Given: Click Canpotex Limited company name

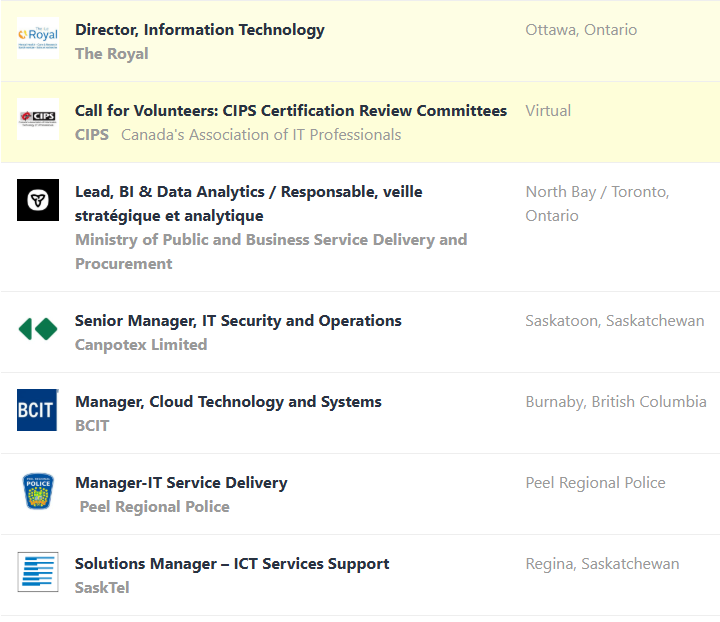Looking at the screenshot, I should click(x=141, y=345).
